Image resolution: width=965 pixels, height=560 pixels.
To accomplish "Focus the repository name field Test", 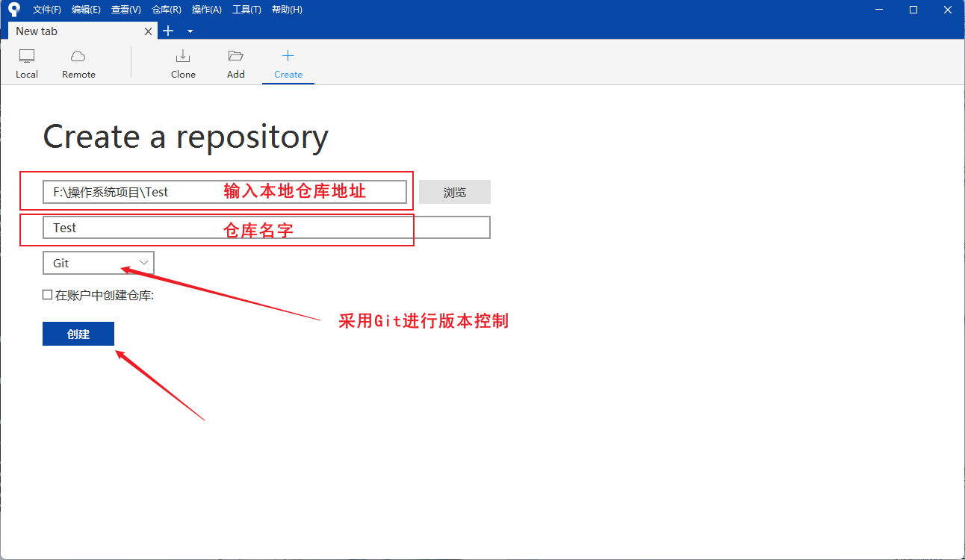I will [267, 228].
